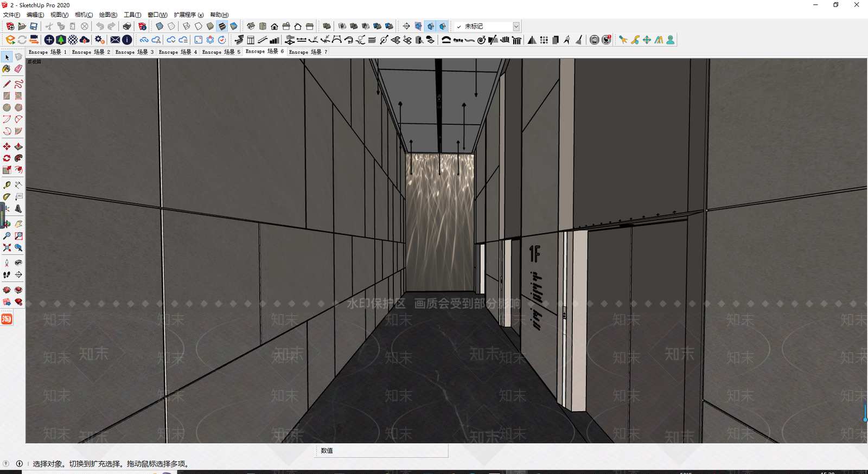868x474 pixels.
Task: Choose the Rotate tool
Action: (x=7, y=158)
